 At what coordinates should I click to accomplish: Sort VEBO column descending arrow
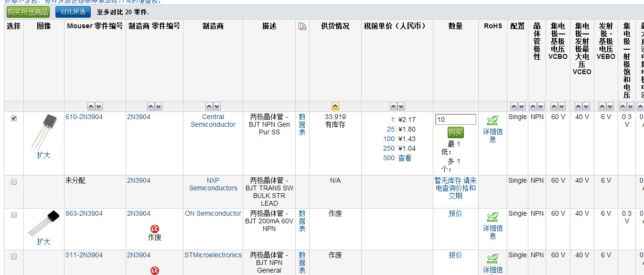(610, 107)
